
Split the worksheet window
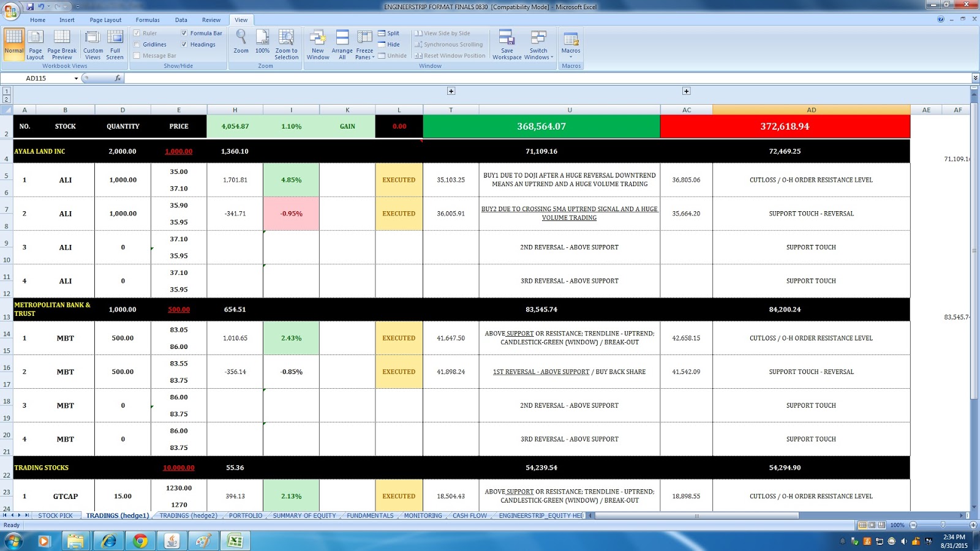tap(388, 33)
